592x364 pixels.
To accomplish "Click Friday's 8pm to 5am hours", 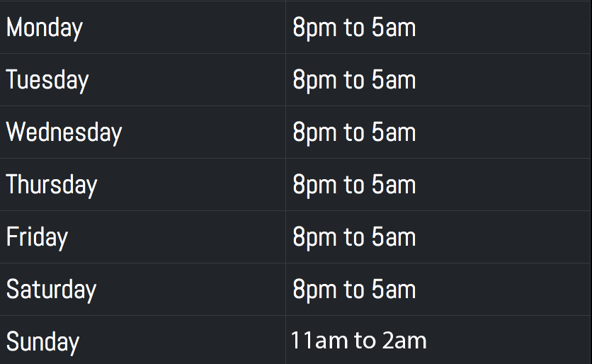I will tap(354, 237).
